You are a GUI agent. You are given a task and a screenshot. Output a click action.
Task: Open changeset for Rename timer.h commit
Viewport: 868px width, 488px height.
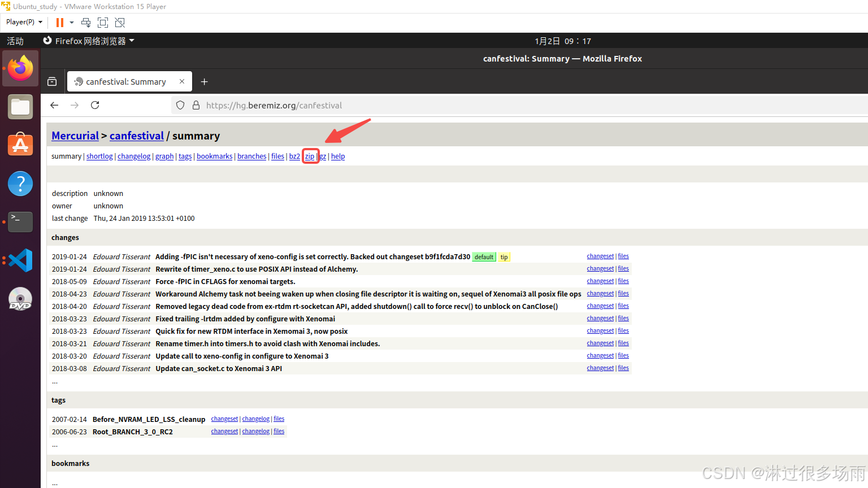tap(600, 343)
